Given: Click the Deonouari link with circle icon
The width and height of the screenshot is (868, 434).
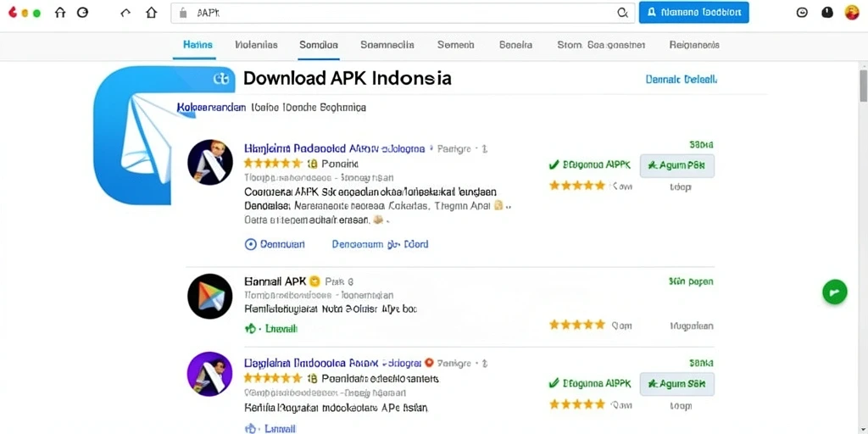Looking at the screenshot, I should tap(275, 244).
